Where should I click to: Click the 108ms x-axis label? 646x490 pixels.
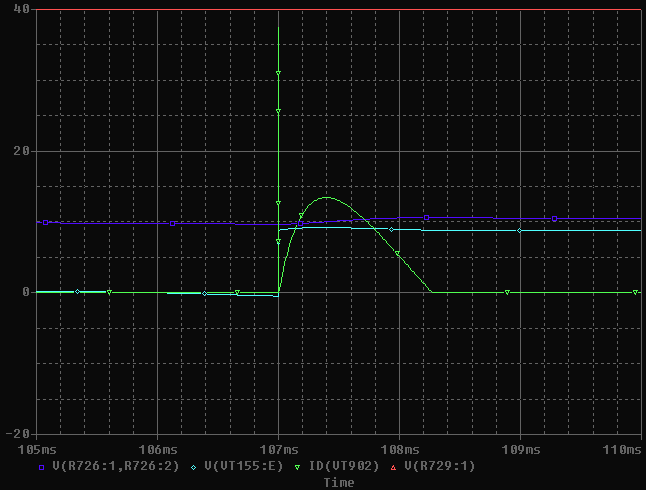pos(400,450)
